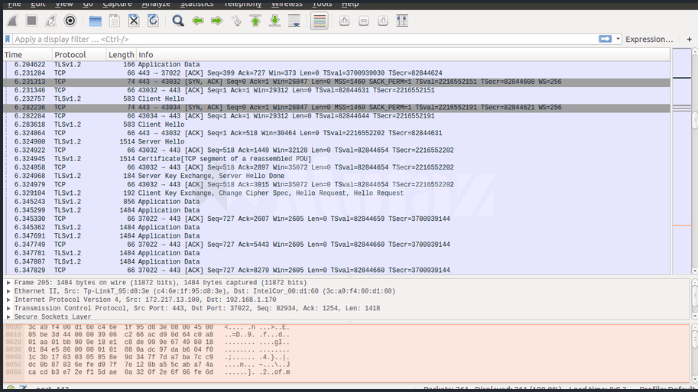The width and height of the screenshot is (698, 392).
Task: Open capture options
Action: [70, 21]
